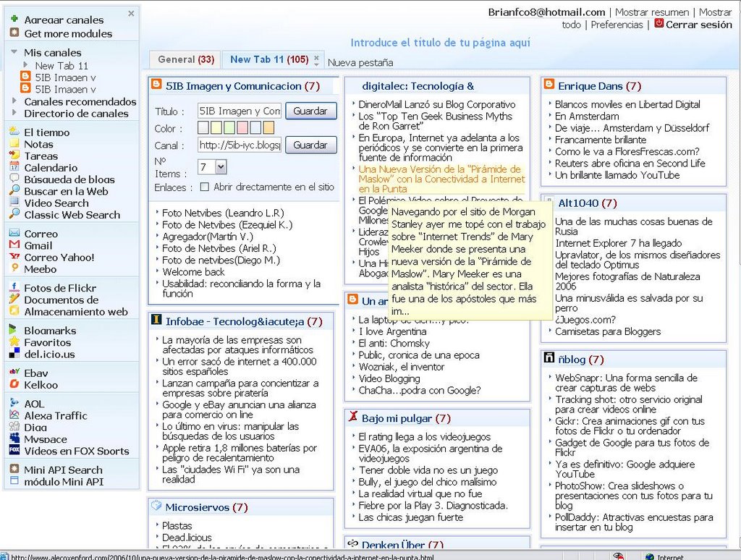Open the Correo envelope icon
Image resolution: width=741 pixels, height=560 pixels.
click(14, 233)
